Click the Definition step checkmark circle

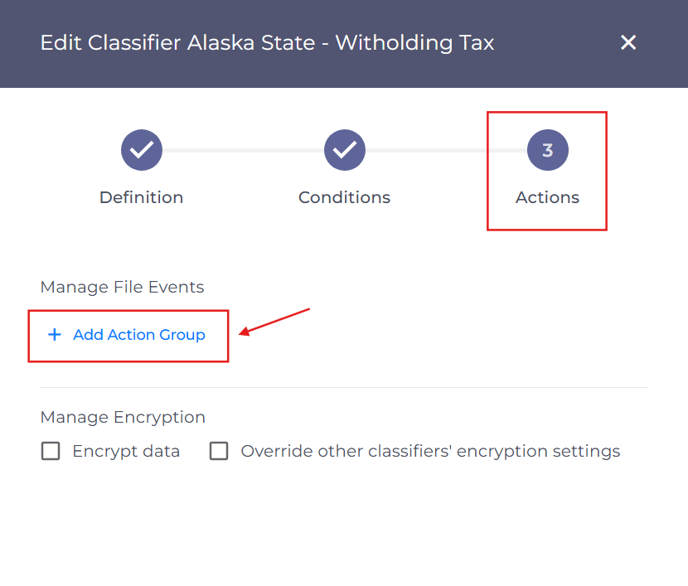(x=142, y=150)
